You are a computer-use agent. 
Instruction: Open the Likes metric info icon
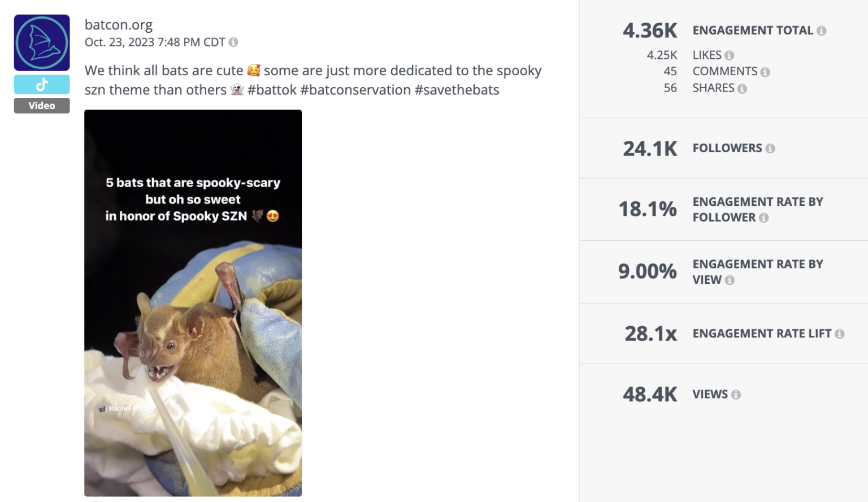point(729,55)
